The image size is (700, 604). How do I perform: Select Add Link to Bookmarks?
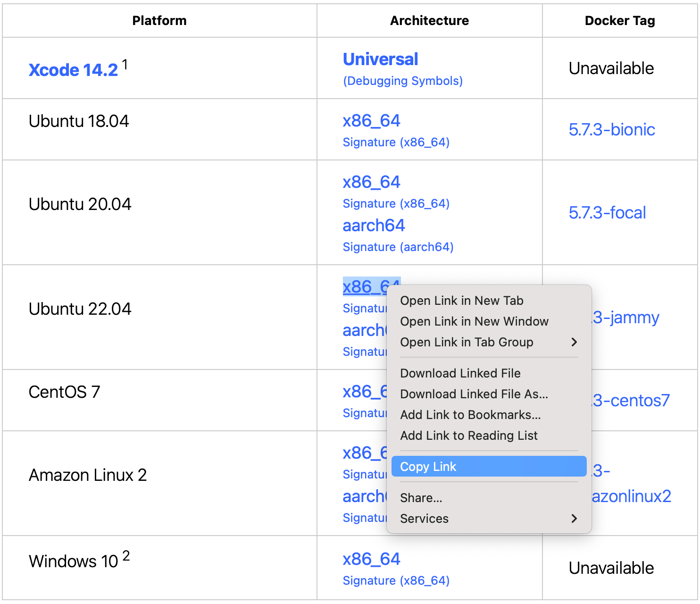[470, 415]
